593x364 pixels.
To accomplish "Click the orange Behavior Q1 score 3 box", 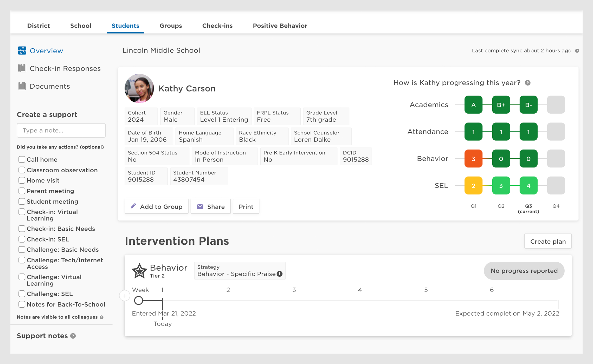I will pyautogui.click(x=473, y=159).
